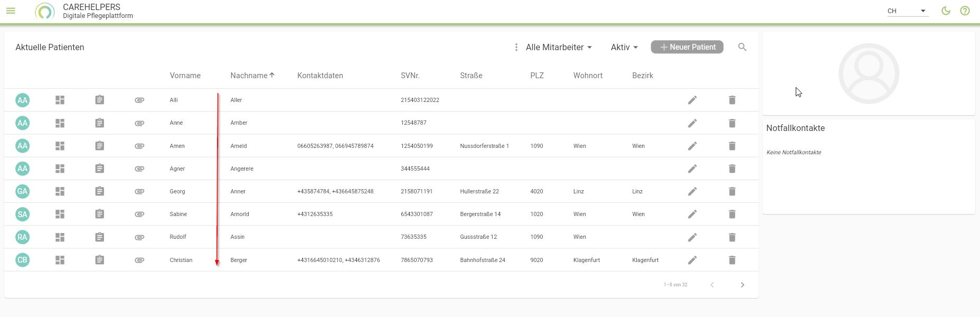Click the patient profile picture placeholder
Image resolution: width=980 pixels, height=317 pixels.
pos(869,73)
